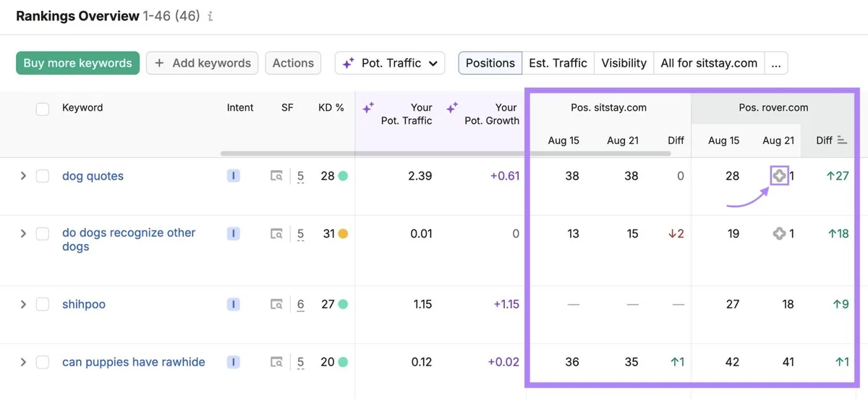
Task: Click the intent badge for dog quotes
Action: pos(233,176)
